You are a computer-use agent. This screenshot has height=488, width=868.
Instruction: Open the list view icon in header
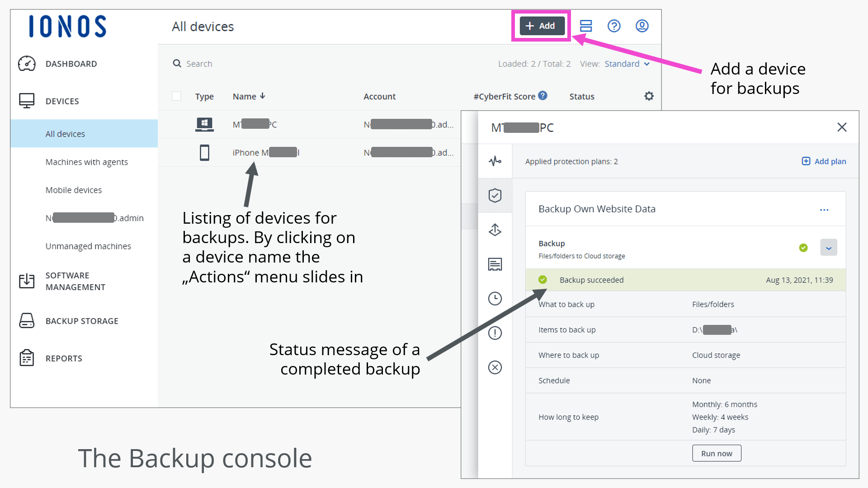tap(586, 26)
